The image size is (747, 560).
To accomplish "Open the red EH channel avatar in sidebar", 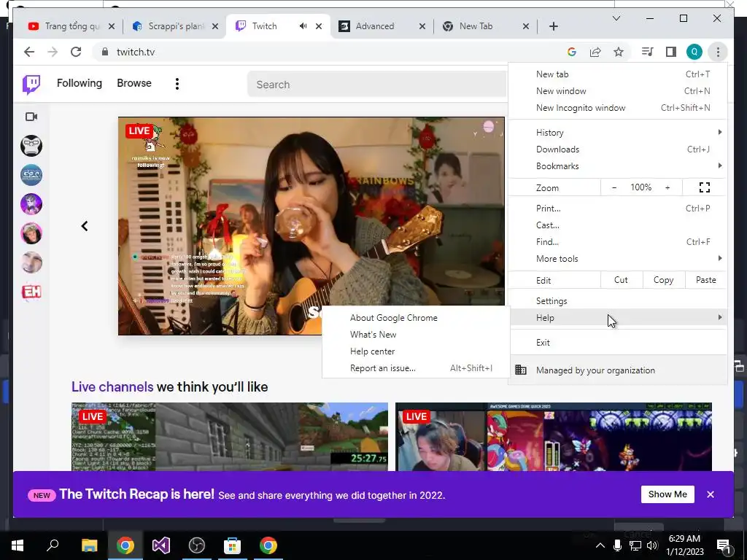I will click(31, 292).
